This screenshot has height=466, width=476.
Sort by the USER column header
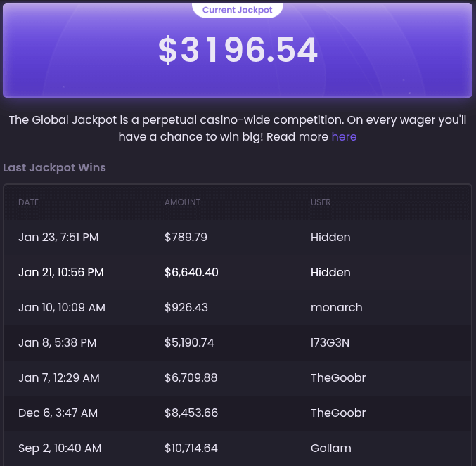(321, 202)
